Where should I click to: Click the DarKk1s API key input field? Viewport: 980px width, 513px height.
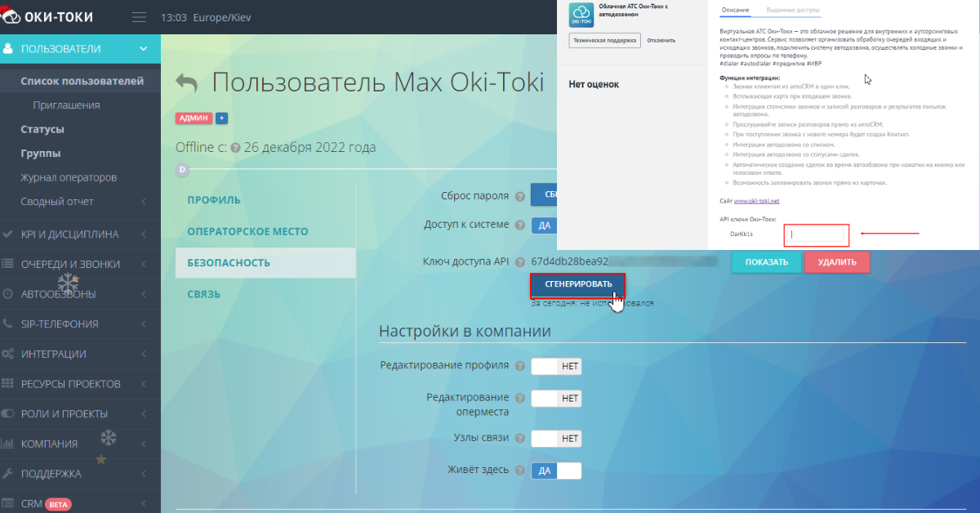click(x=816, y=234)
